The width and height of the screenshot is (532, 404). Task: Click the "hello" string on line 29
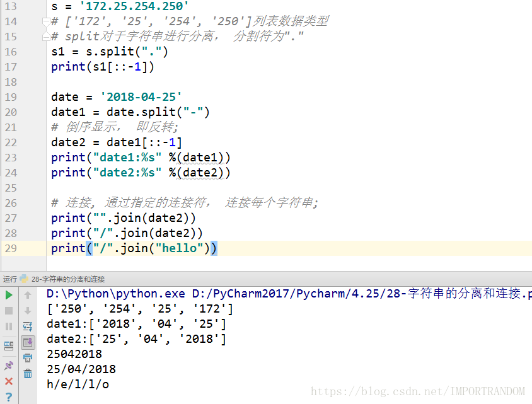179,248
